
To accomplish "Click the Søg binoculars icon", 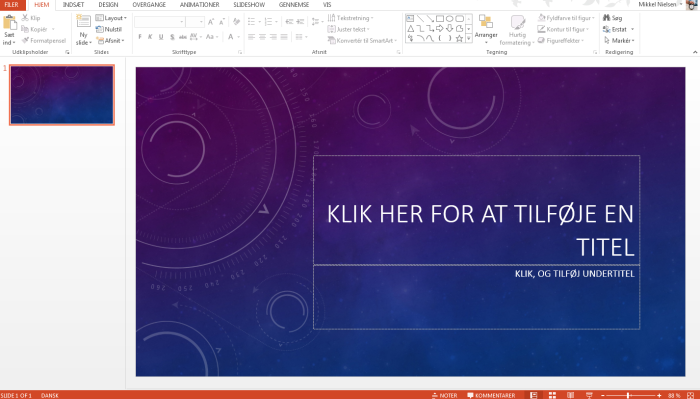I will [x=607, y=18].
